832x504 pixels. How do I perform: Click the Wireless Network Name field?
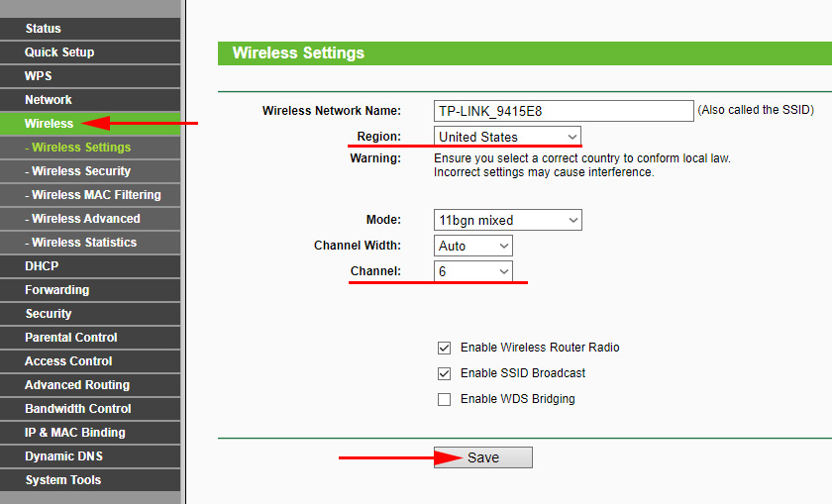[563, 111]
